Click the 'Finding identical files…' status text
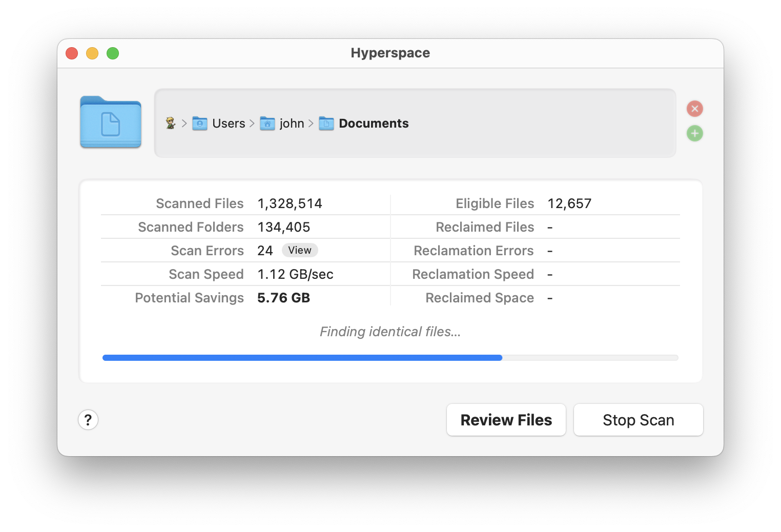 [391, 332]
